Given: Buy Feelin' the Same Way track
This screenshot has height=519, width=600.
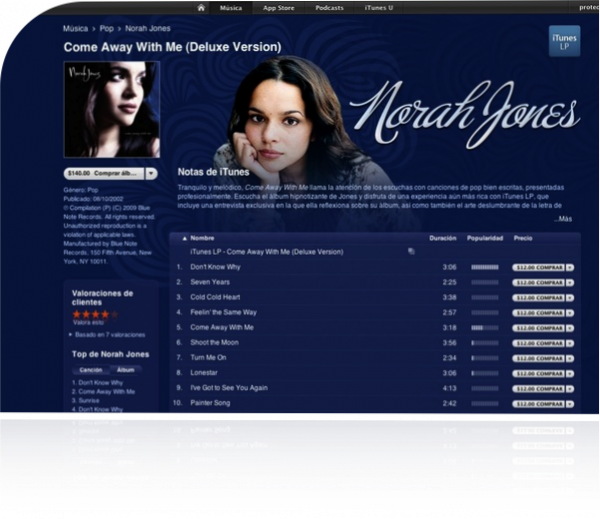Looking at the screenshot, I should tap(538, 313).
